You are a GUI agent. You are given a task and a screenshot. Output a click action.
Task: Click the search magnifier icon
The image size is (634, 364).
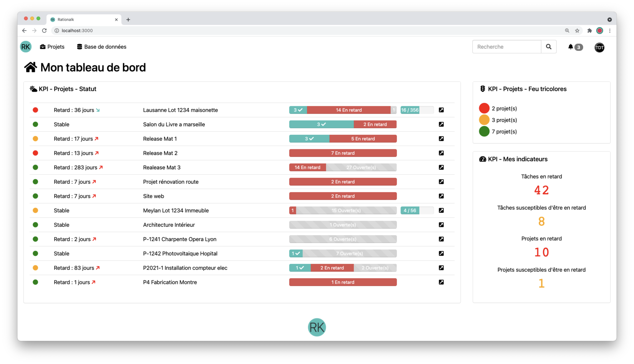[549, 46]
